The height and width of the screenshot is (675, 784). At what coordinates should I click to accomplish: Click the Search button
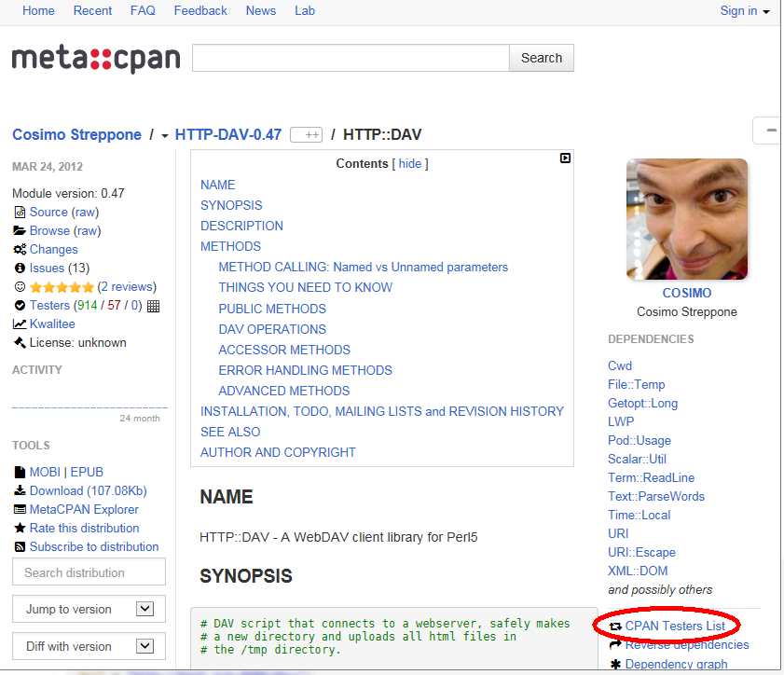pos(542,58)
